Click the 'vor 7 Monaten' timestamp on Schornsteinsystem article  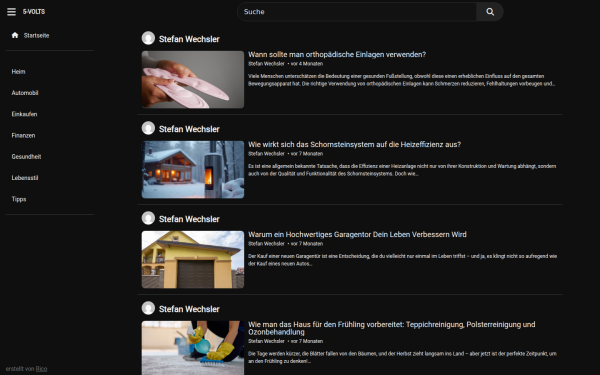(307, 154)
